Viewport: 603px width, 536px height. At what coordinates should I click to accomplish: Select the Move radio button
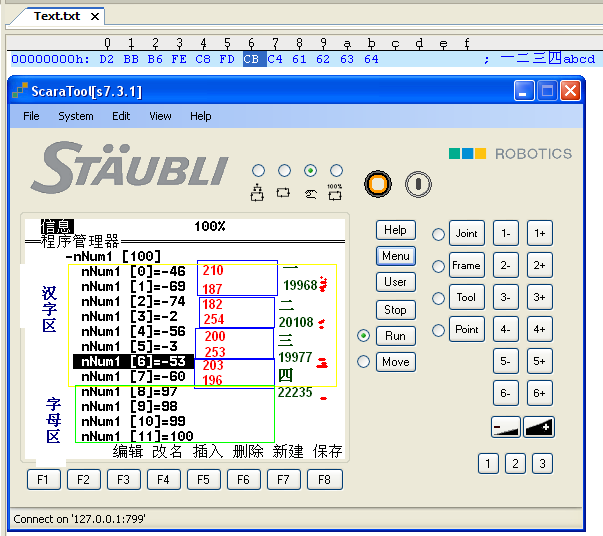tap(363, 361)
